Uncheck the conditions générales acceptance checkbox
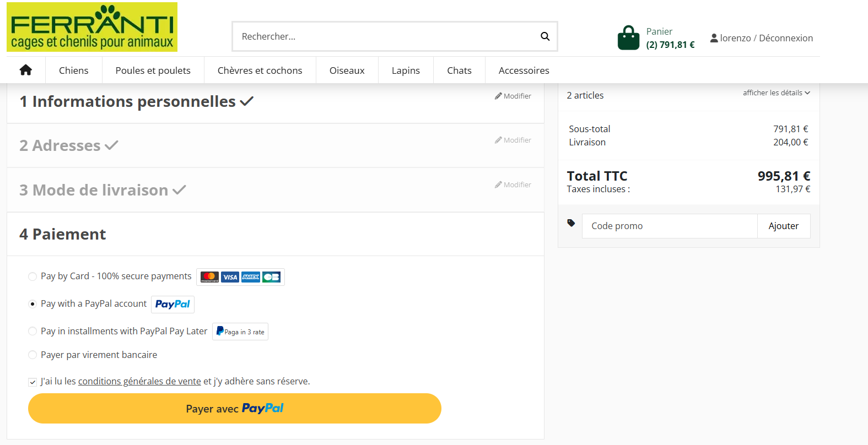The image size is (868, 445). tap(33, 382)
